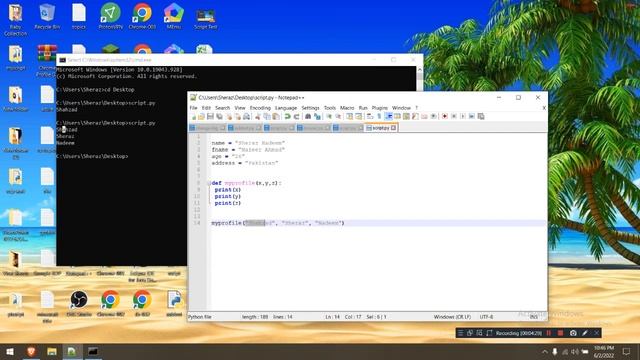Screen dimensions: 640x360
Task: Collapse the def myprofile fold marker
Action: click(x=209, y=183)
